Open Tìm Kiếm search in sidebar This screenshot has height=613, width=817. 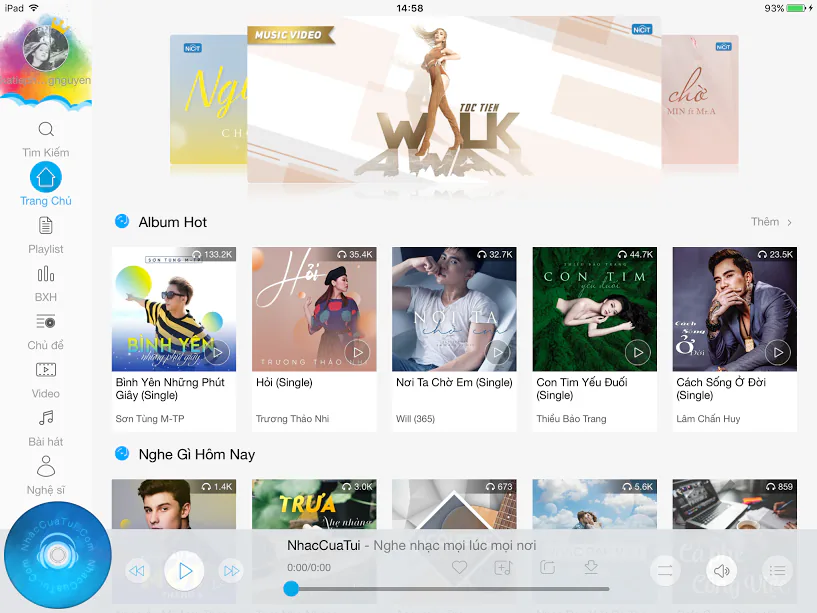click(x=46, y=139)
